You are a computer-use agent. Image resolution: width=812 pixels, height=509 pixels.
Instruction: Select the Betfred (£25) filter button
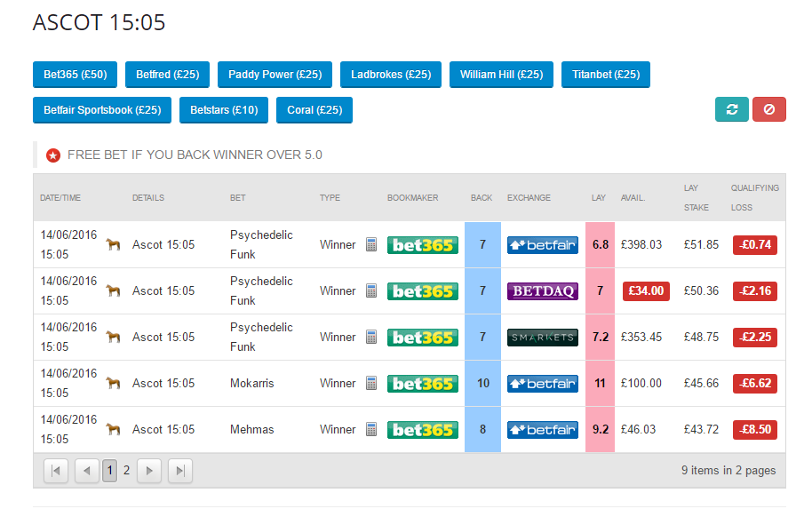tap(167, 75)
